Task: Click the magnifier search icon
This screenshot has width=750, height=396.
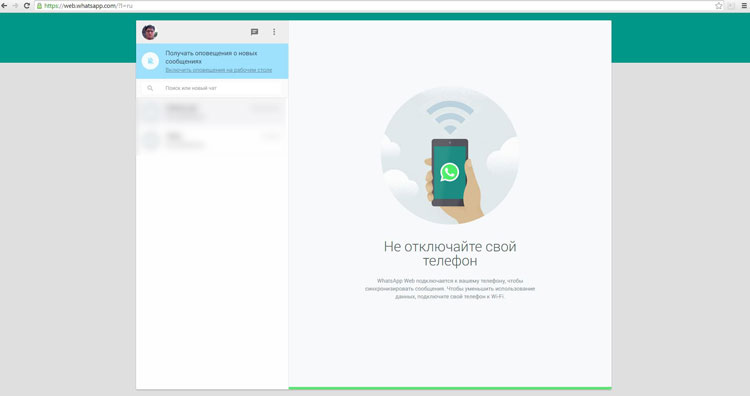Action: [150, 88]
